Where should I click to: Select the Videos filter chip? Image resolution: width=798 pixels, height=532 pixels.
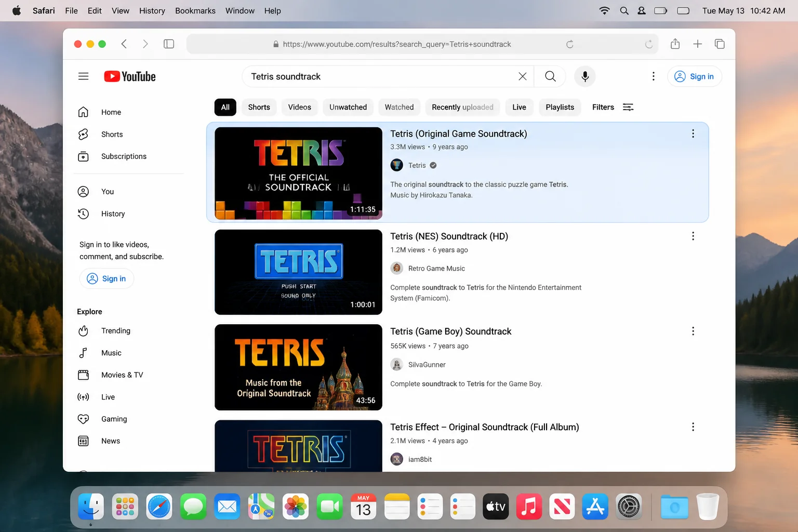[x=300, y=107]
